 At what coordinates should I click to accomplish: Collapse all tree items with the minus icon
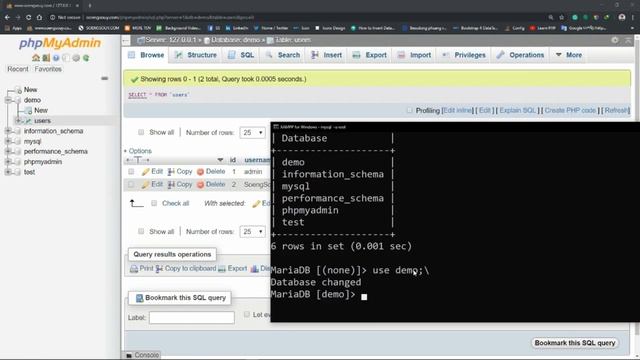[x=104, y=78]
